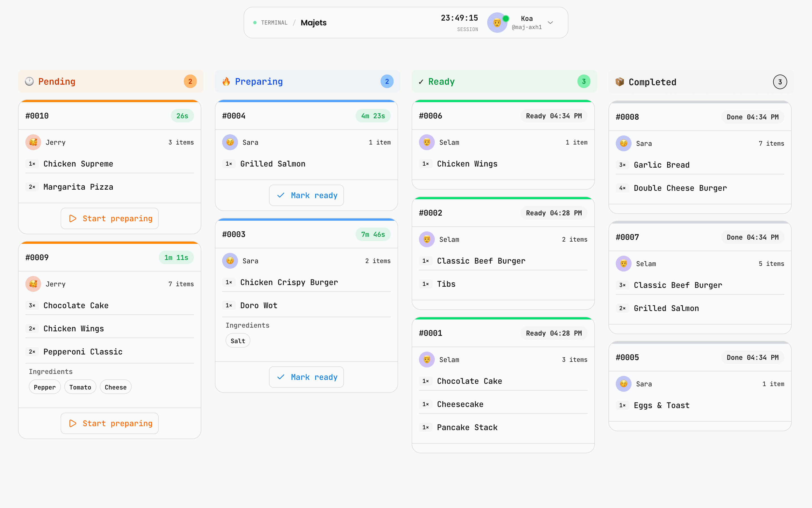The height and width of the screenshot is (508, 812).
Task: Mark order #0003 as ready
Action: click(306, 377)
